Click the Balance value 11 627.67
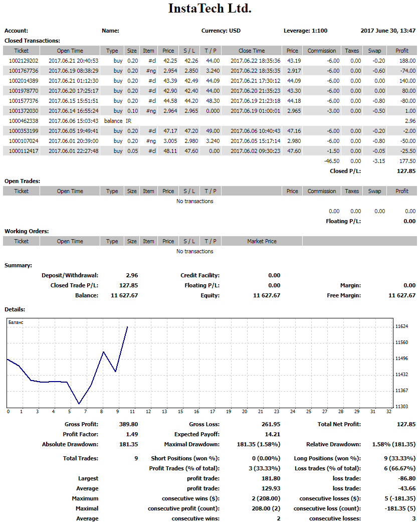The image size is (420, 527). (x=124, y=295)
